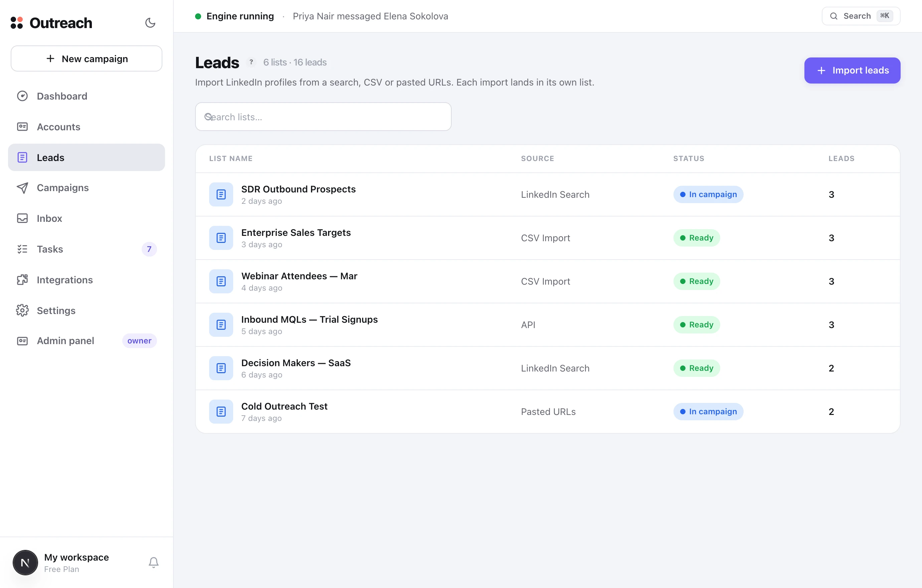
Task: Click the Integrations puzzle icon
Action: pyautogui.click(x=22, y=280)
